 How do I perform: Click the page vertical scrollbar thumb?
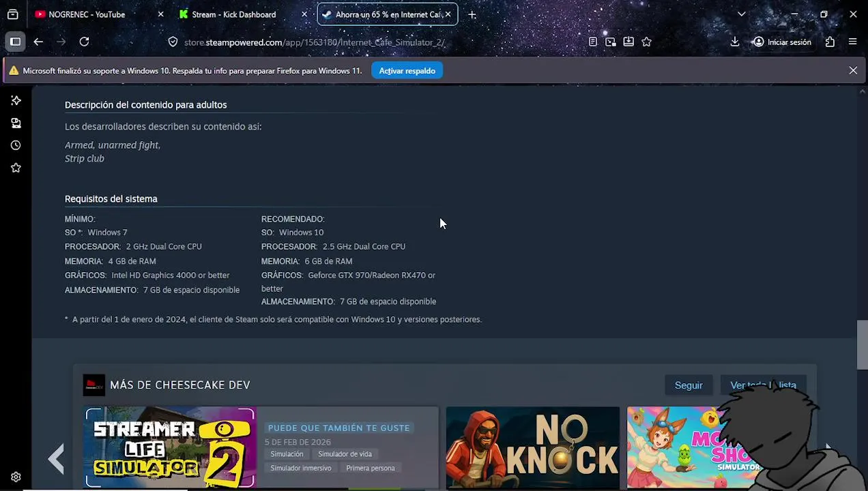[x=863, y=344]
